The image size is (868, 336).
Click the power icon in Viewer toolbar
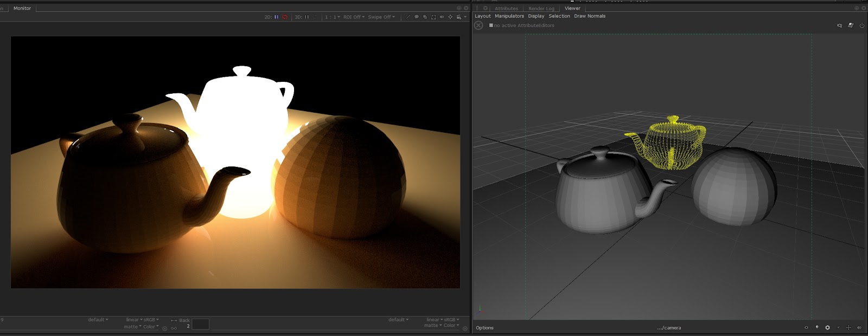click(x=861, y=25)
